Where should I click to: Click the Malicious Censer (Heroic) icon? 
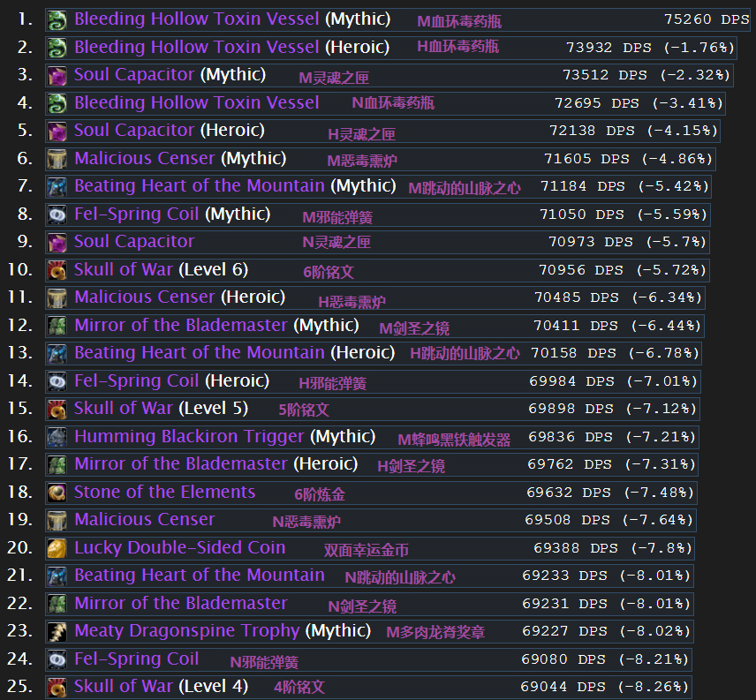pyautogui.click(x=57, y=298)
